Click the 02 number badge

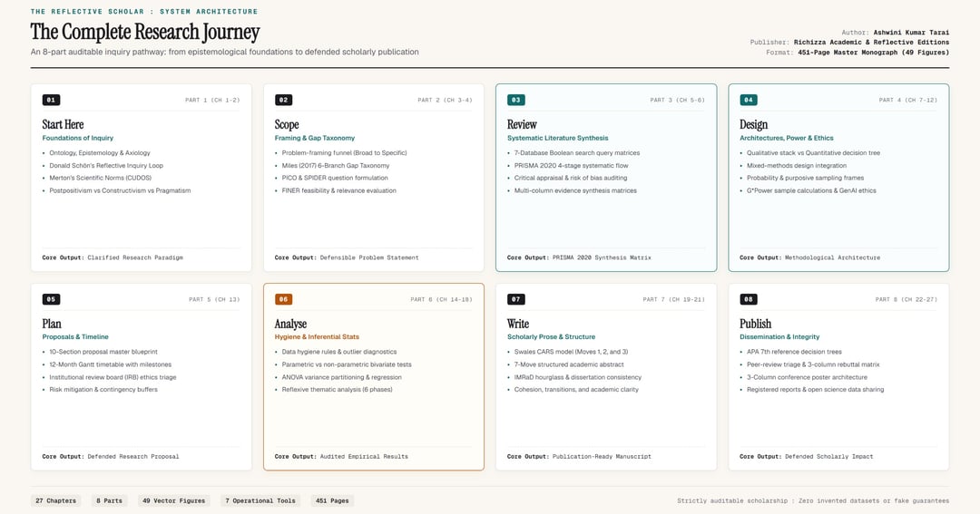point(284,100)
